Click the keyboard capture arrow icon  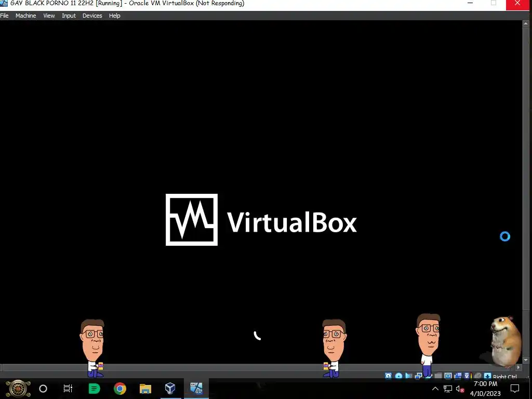(487, 376)
